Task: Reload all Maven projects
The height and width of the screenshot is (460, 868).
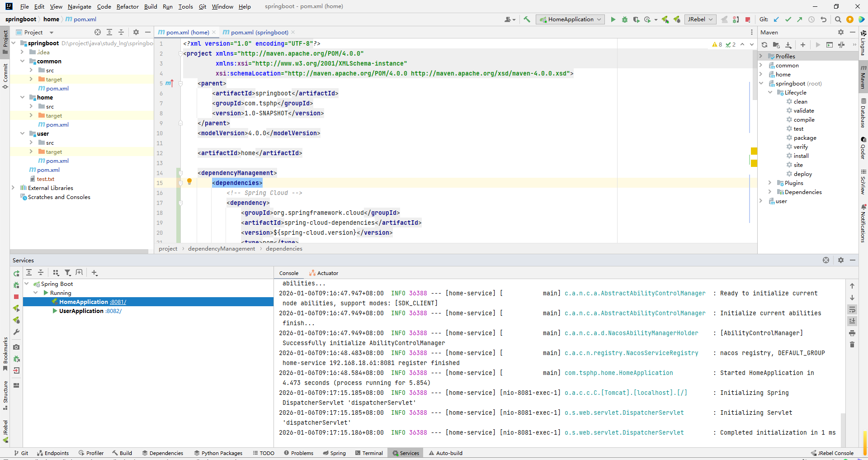Action: [764, 45]
